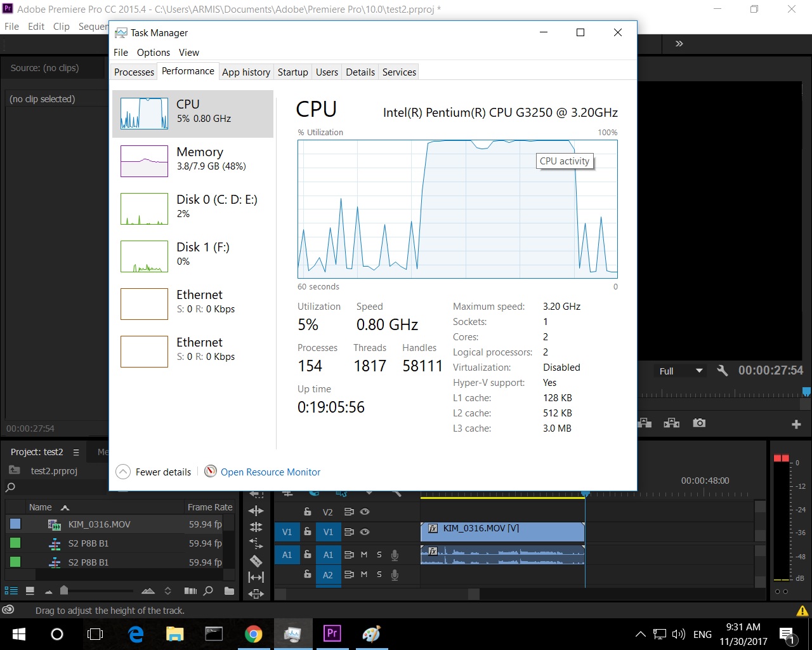Open File Explorer from the taskbar

tap(174, 633)
